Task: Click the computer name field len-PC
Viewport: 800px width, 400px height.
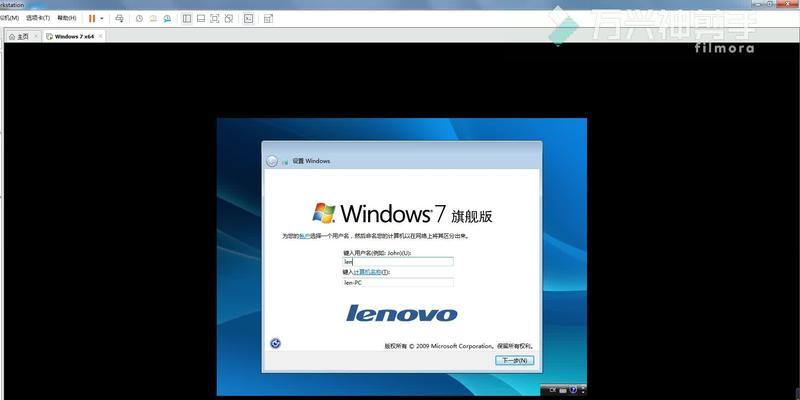Action: 398,283
